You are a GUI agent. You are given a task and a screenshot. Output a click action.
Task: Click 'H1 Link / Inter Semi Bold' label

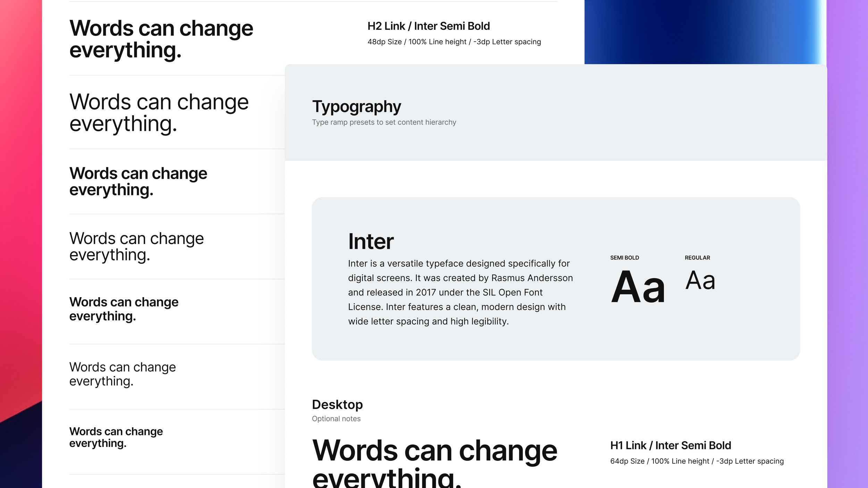click(x=671, y=445)
